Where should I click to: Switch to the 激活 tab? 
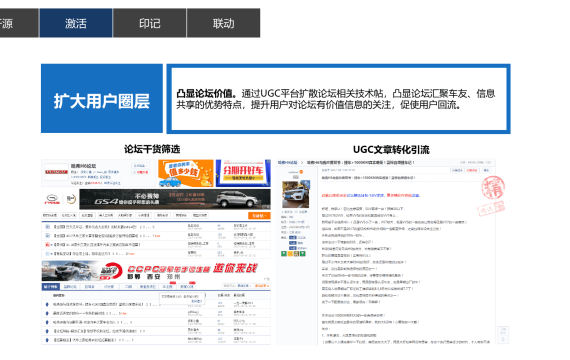pos(76,23)
